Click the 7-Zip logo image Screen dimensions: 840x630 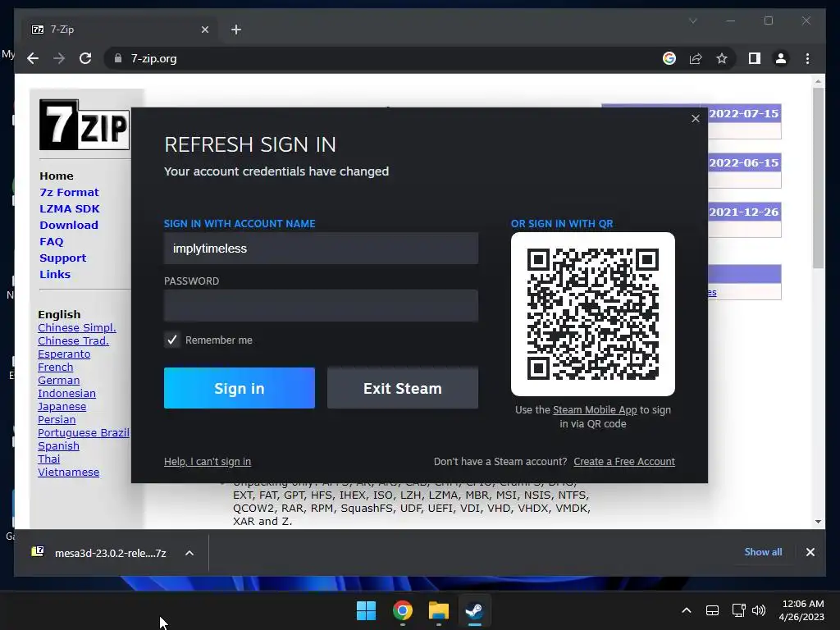coord(84,125)
